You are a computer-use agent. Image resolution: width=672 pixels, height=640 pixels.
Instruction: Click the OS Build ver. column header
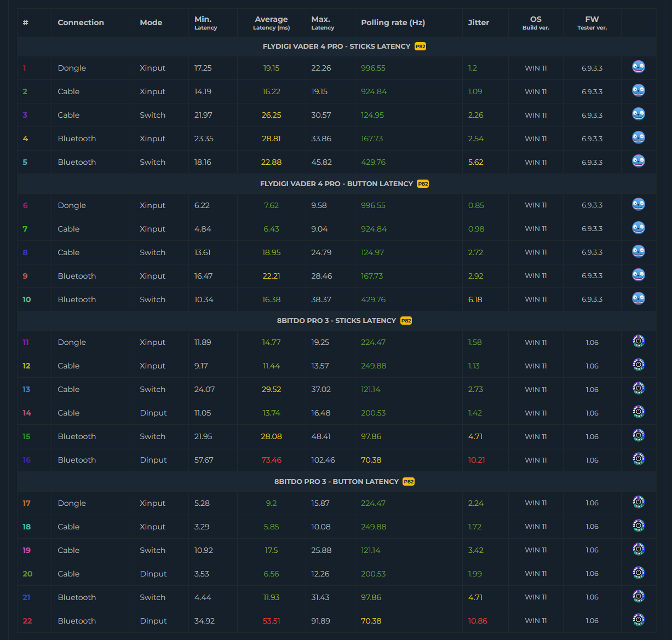coord(536,23)
